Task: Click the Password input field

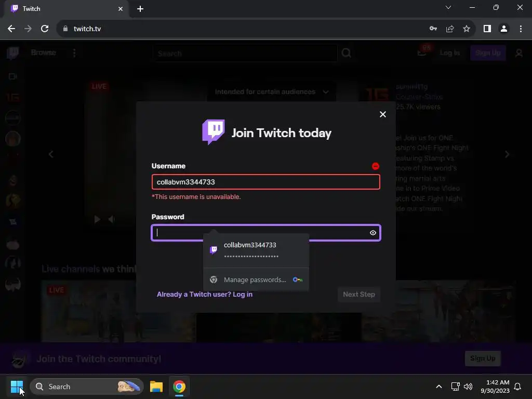Action: pos(265,233)
